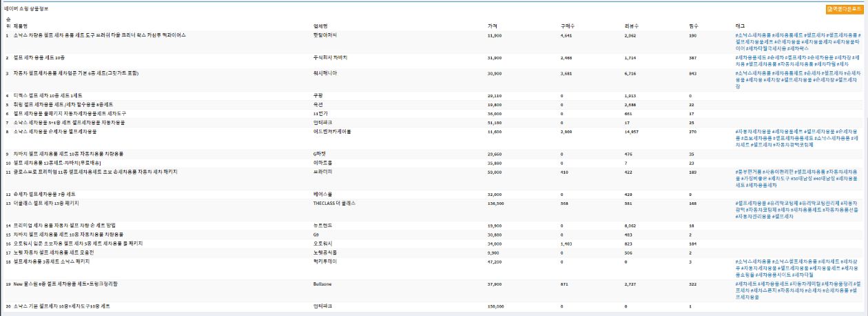Open #자동차세차용품 tag in the 11,600 row

coord(753,131)
